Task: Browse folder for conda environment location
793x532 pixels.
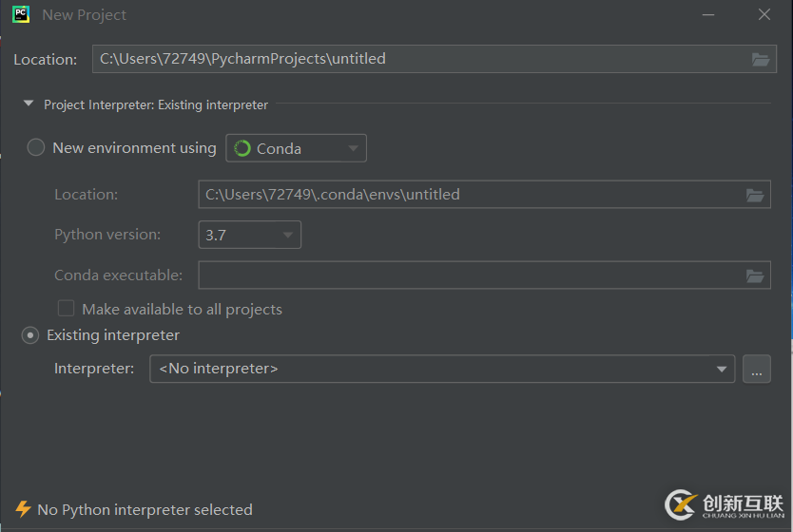Action: tap(755, 195)
